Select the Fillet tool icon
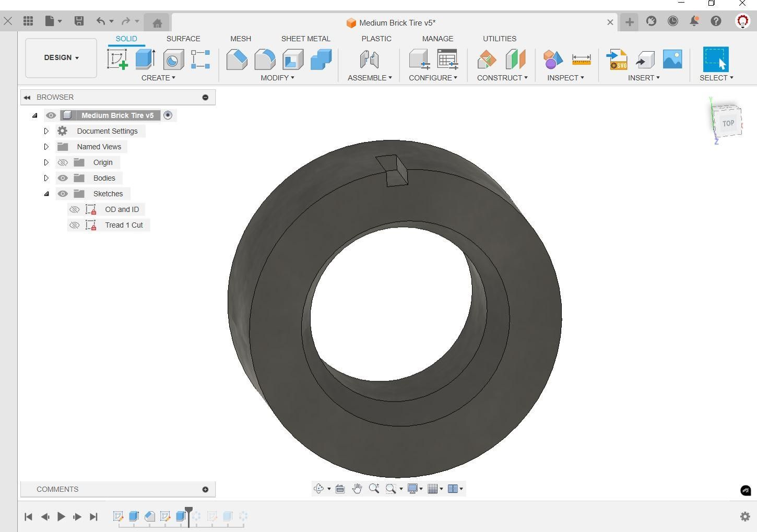This screenshot has height=532, width=757. pyautogui.click(x=265, y=59)
